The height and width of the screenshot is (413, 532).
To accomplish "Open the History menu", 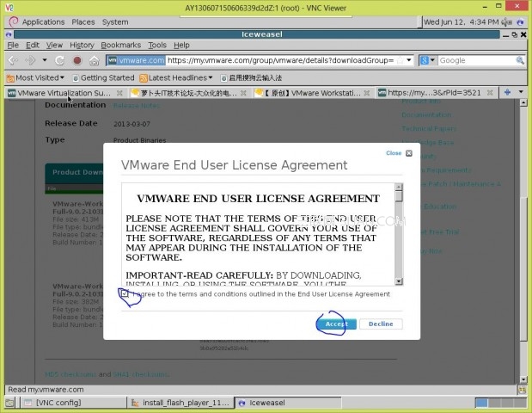I will tap(82, 45).
